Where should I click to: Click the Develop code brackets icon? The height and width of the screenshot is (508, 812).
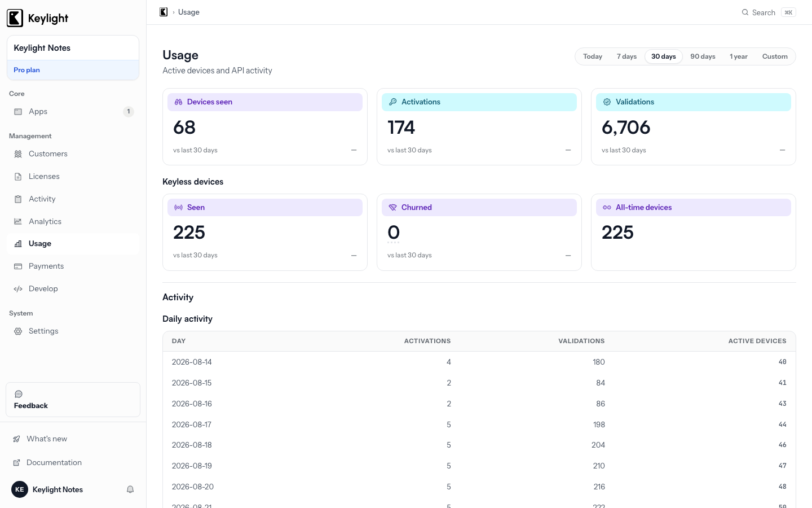pos(18,289)
